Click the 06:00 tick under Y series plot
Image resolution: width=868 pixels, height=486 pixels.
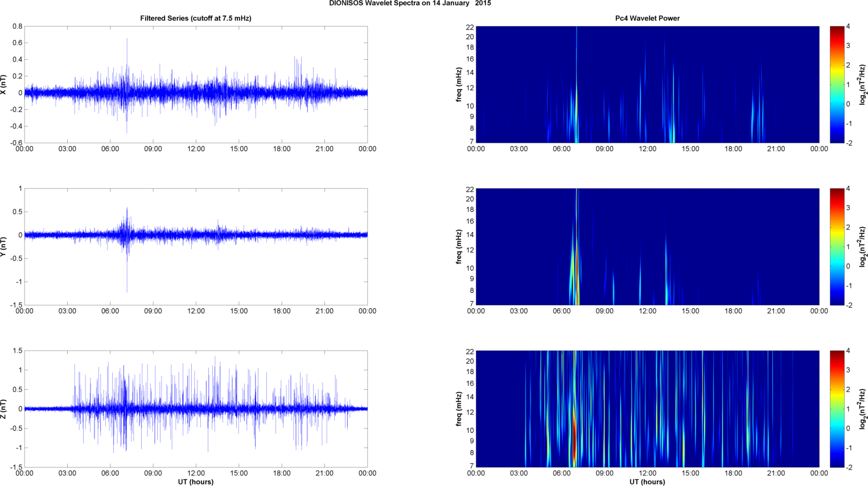click(110, 311)
